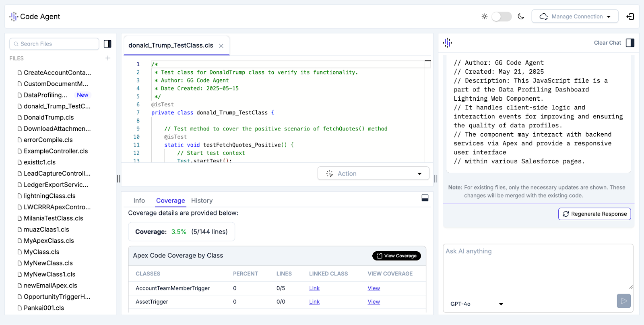Screen dimensions: 644x325
Task: Switch to the Info tab
Action: [x=139, y=201]
